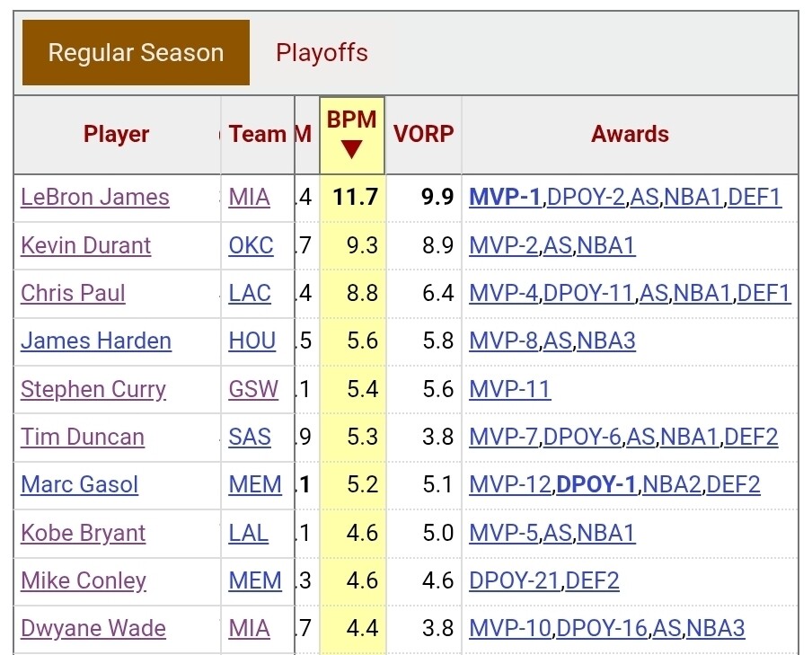Open Stephen Curry's MVP-11 link

(510, 389)
